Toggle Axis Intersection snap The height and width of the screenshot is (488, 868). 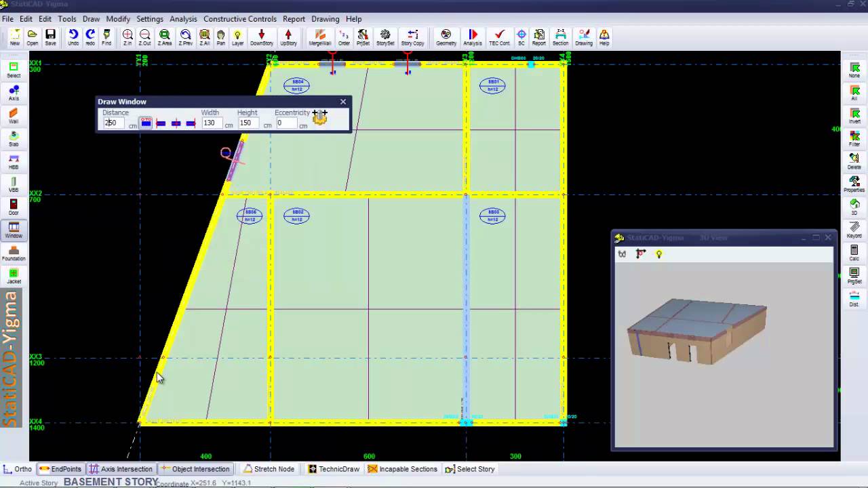pyautogui.click(x=121, y=469)
